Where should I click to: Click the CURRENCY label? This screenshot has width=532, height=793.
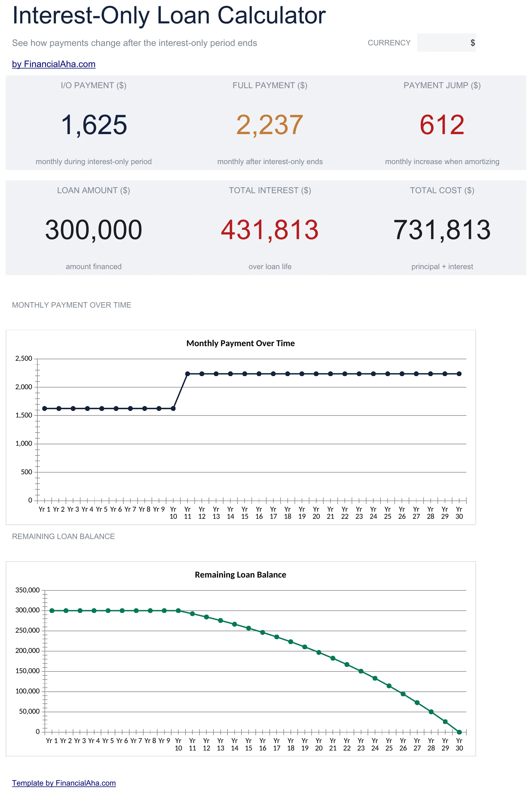click(x=389, y=43)
